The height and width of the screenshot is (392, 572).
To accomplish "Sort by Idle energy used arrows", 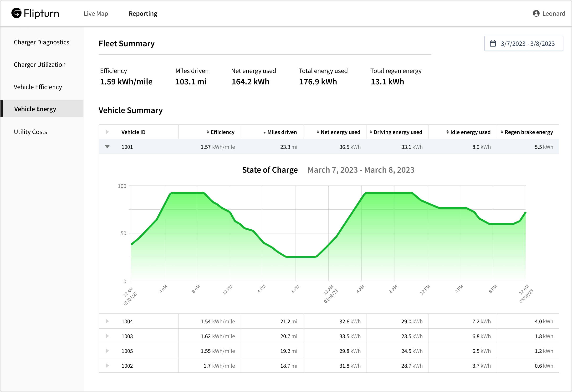I will click(x=447, y=132).
